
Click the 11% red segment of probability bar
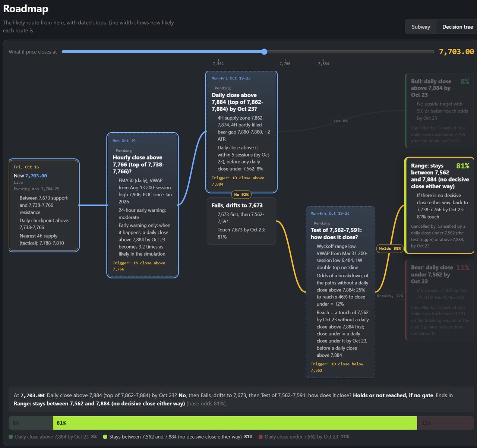point(445,423)
